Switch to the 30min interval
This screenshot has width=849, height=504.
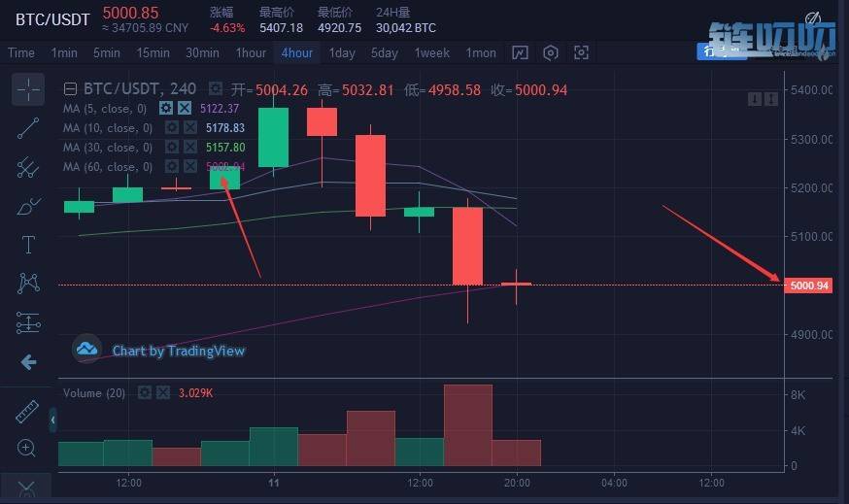[x=202, y=53]
